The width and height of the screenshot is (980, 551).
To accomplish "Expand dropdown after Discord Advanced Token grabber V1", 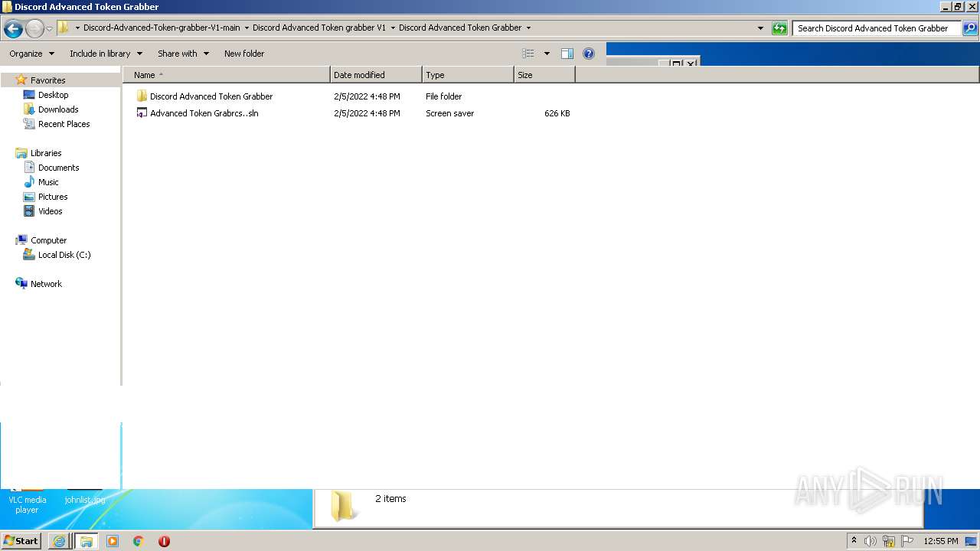I will (393, 28).
